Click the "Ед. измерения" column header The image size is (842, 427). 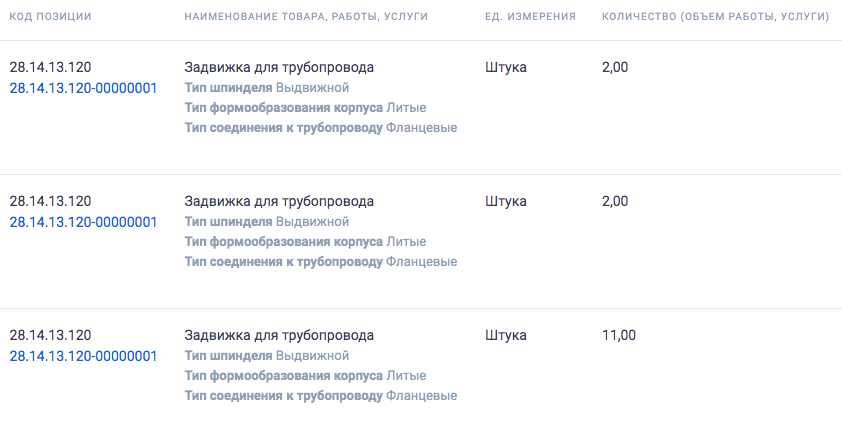tap(531, 17)
